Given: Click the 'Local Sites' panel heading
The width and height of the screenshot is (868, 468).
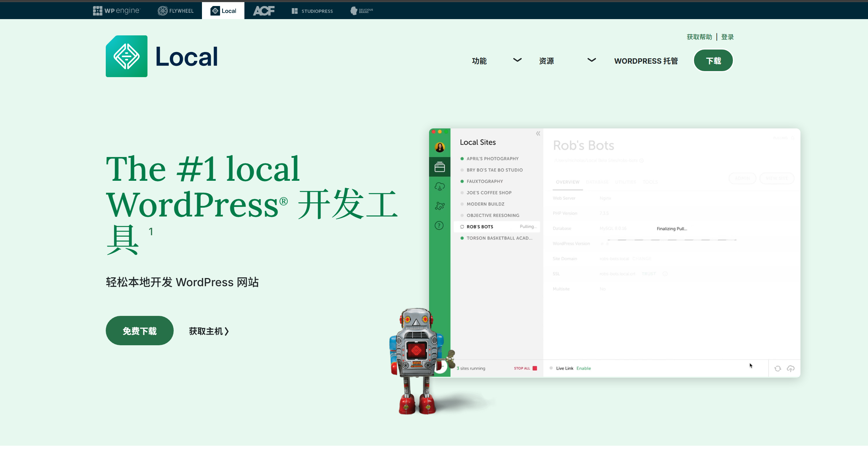Looking at the screenshot, I should coord(478,142).
